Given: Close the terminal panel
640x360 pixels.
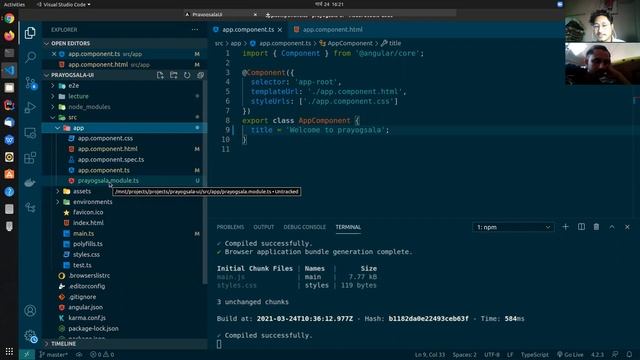Looking at the screenshot, I should [x=627, y=227].
